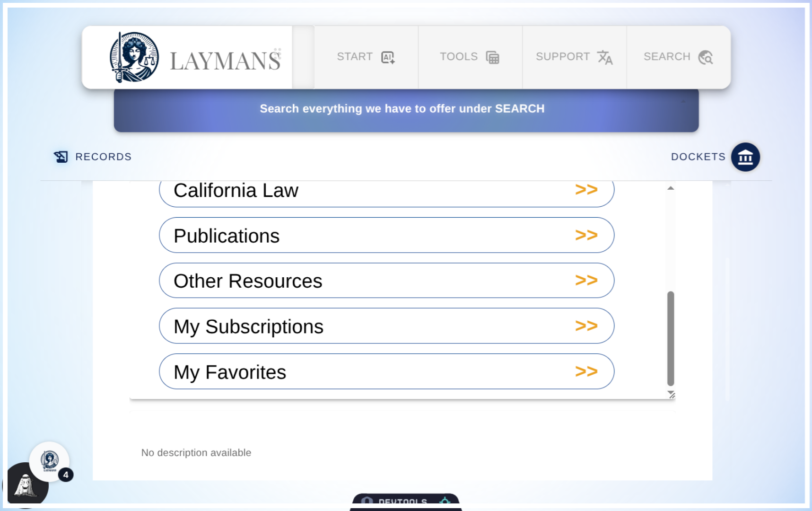Click the teal icon on the DEVTOOLS bar
Viewport: 812px width, 511px height.
click(445, 500)
